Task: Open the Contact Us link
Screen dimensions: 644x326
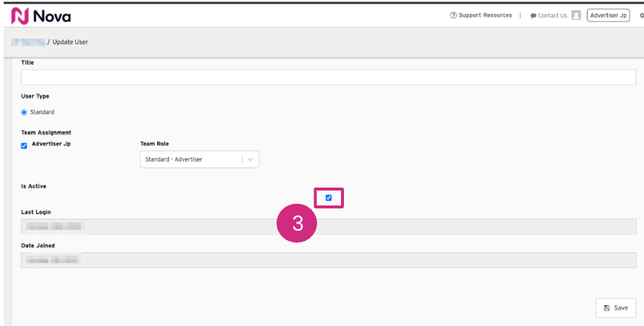Action: click(x=552, y=16)
